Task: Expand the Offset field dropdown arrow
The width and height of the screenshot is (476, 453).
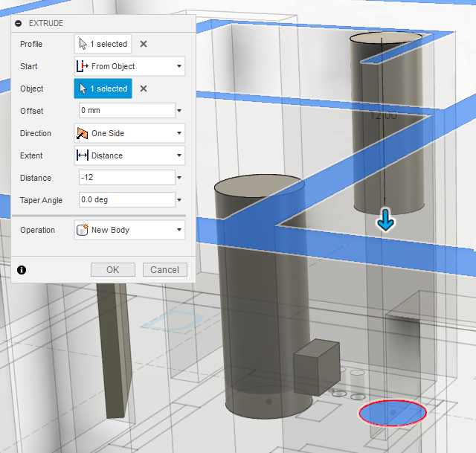Action: [179, 111]
